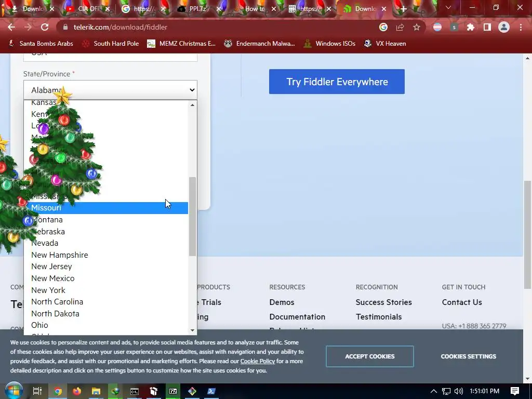View site information lock icon
The width and height of the screenshot is (532, 399).
(x=66, y=27)
